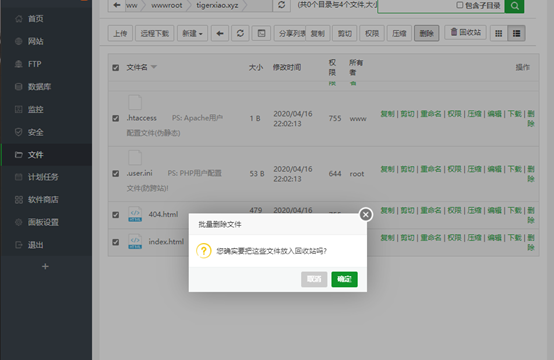Open 首页 in the sidebar
Viewport: 554px width, 360px height.
[x=36, y=19]
